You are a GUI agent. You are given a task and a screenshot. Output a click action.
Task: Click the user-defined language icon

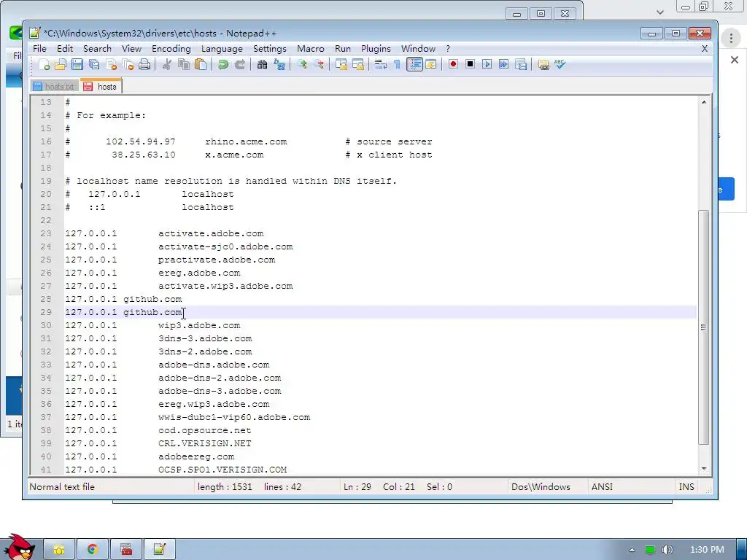430,64
